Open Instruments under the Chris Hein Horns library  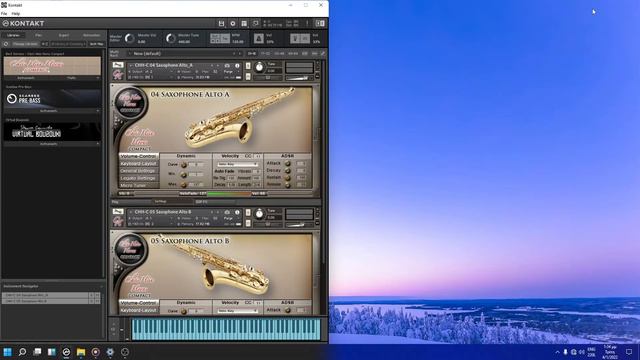coord(26,78)
